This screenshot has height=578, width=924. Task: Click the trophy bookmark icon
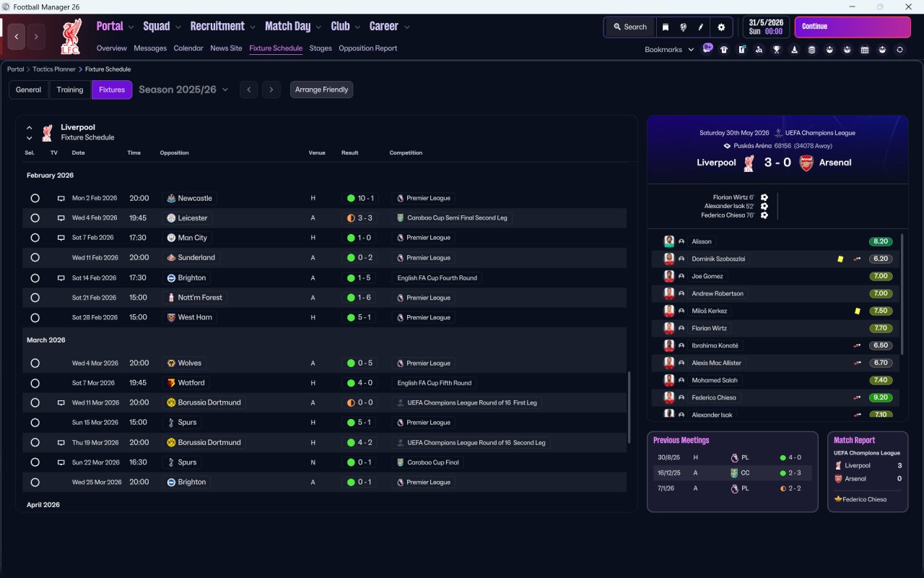tap(777, 50)
